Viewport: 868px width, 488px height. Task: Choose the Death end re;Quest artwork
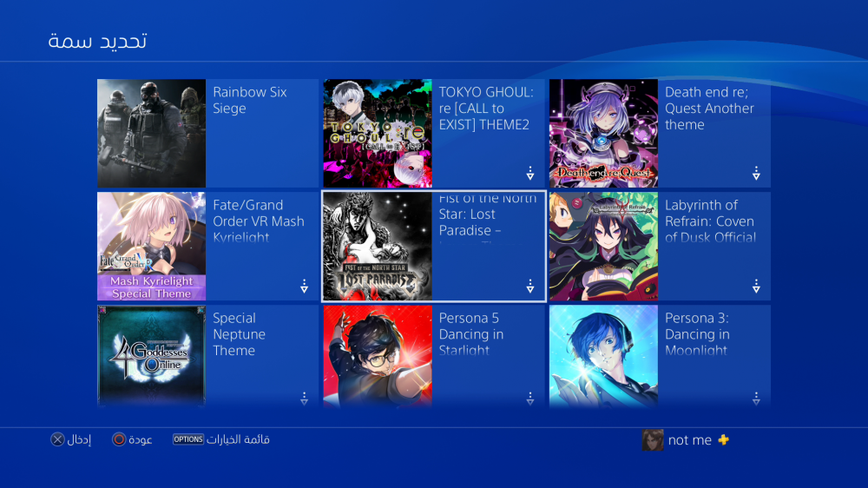coord(603,133)
